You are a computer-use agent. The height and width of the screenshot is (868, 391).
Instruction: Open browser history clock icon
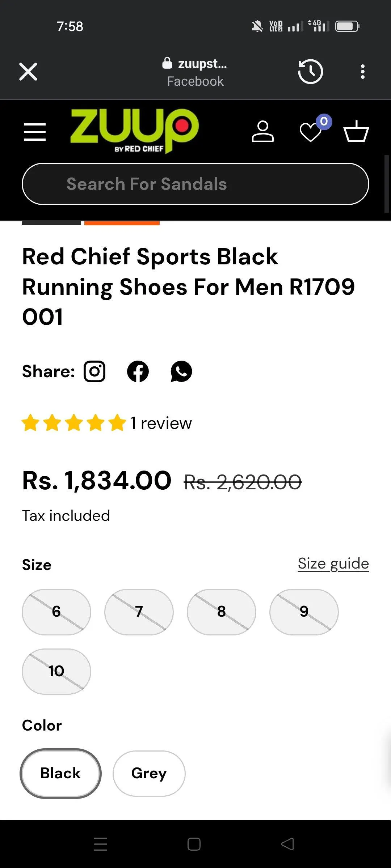coord(310,72)
